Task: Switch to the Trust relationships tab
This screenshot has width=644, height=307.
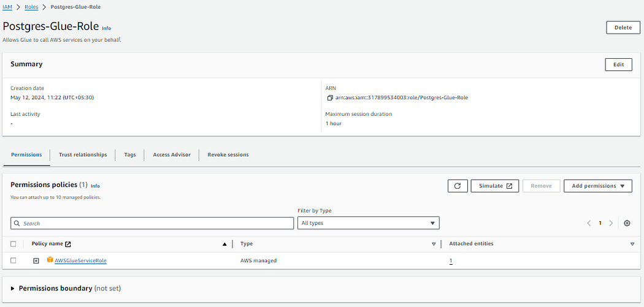Action: [x=83, y=155]
